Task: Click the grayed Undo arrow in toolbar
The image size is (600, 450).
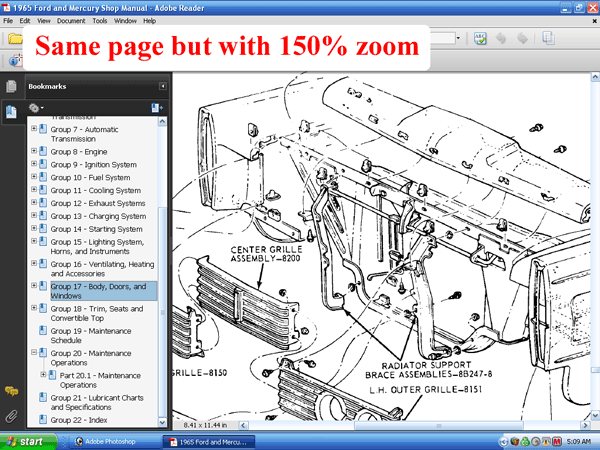Action: pos(501,38)
